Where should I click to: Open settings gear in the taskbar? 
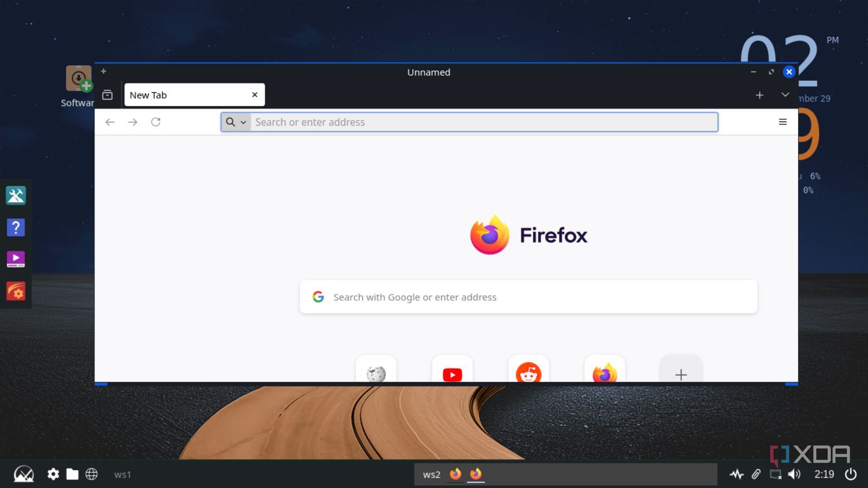tap(53, 474)
